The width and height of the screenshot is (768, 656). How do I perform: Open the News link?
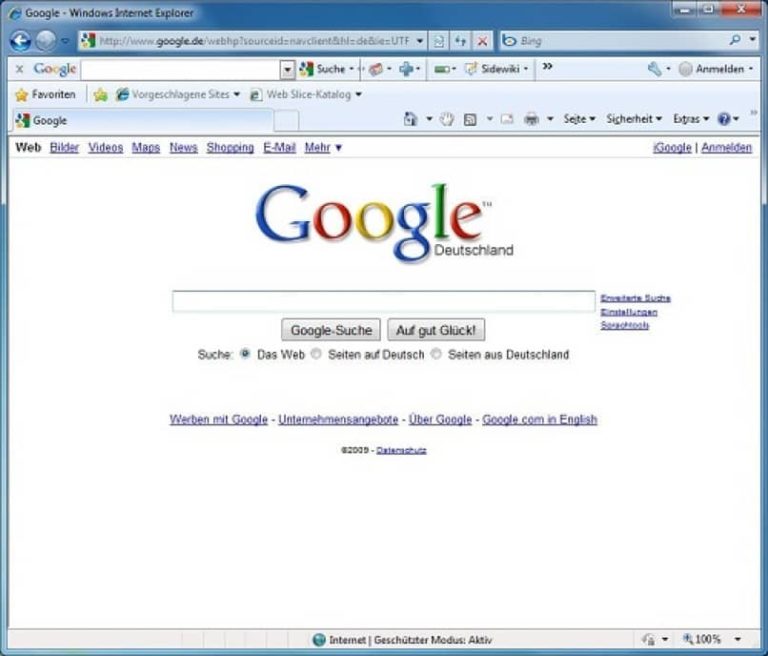coord(184,147)
